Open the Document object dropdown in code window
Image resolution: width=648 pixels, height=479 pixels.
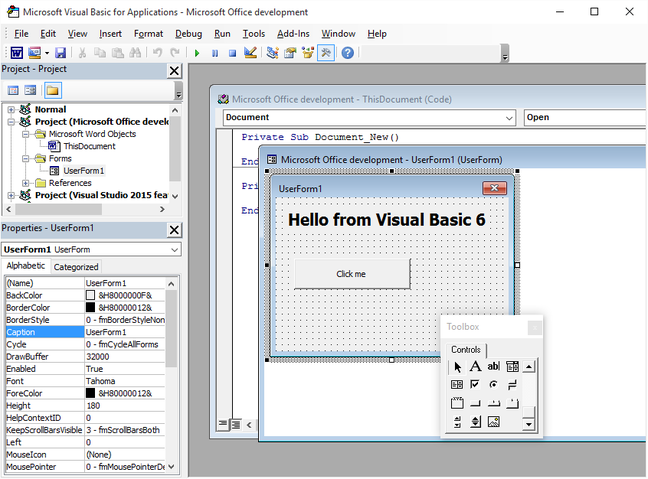509,118
